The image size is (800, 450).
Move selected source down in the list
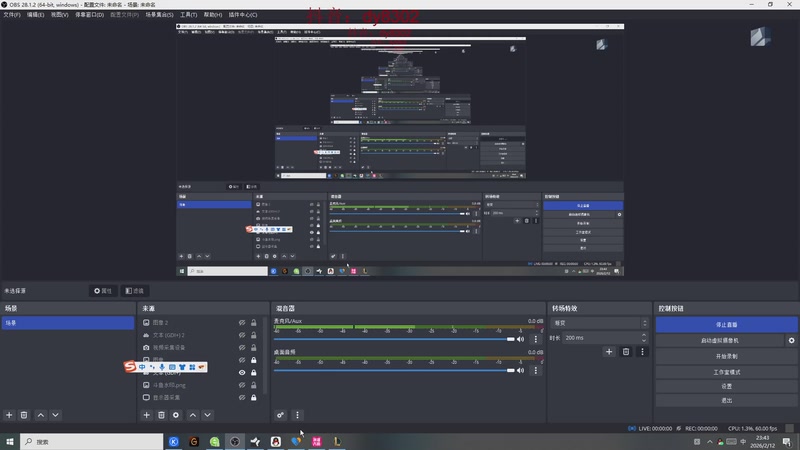(208, 415)
